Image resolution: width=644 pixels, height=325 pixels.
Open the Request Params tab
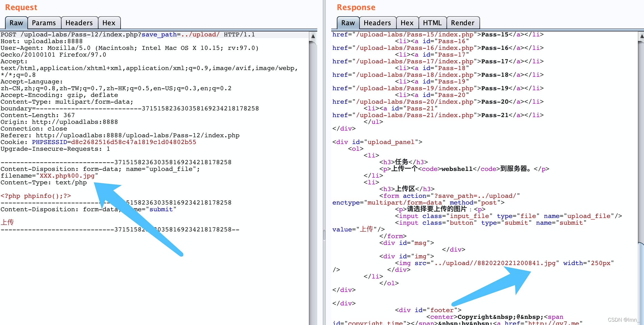pyautogui.click(x=44, y=23)
